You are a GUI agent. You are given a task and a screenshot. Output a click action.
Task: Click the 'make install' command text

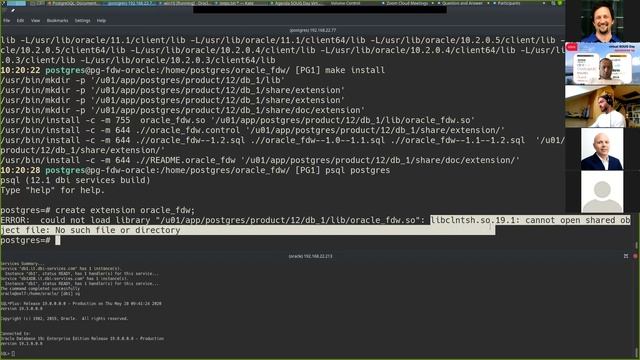click(x=355, y=70)
